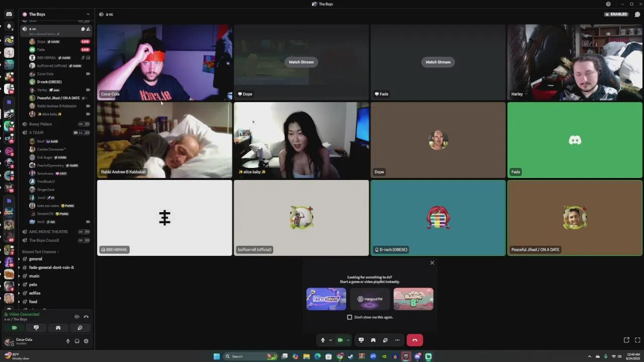The image size is (644, 362).
Task: Check Don't show me this again
Action: pos(350,317)
